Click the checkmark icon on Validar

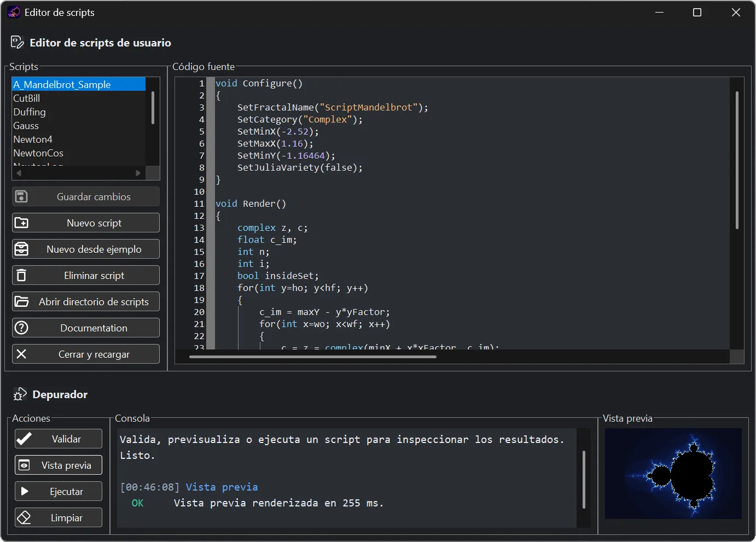point(24,439)
